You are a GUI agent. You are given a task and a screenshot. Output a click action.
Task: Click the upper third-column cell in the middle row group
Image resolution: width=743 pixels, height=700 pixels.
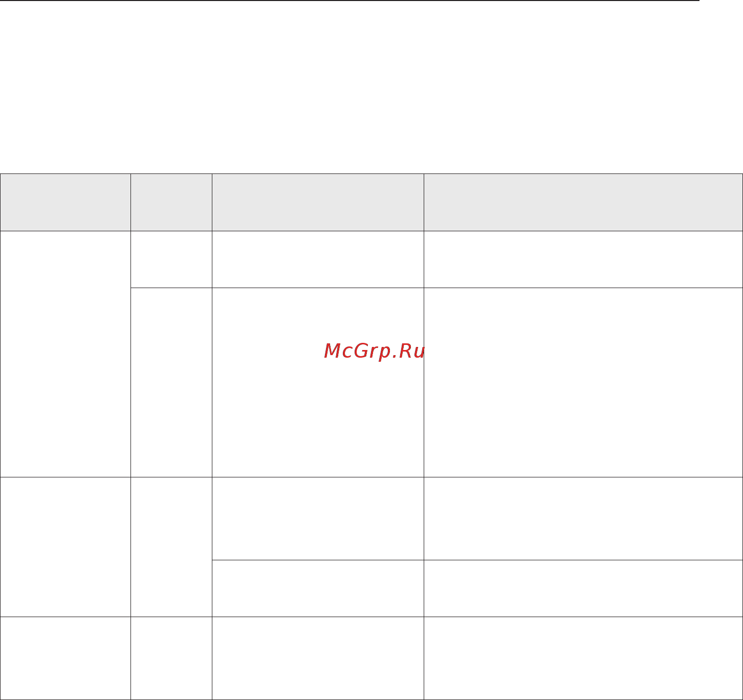tap(318, 519)
